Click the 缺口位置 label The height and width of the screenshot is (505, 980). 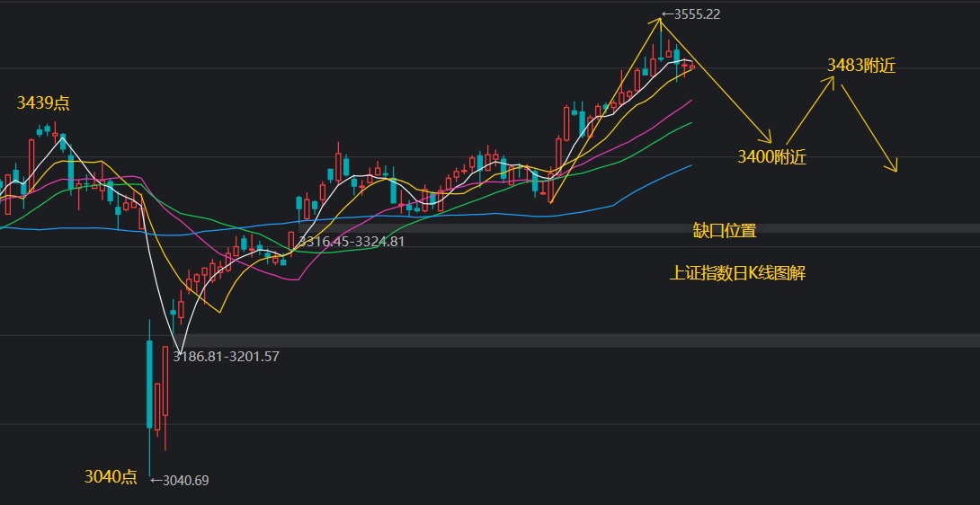tap(725, 231)
